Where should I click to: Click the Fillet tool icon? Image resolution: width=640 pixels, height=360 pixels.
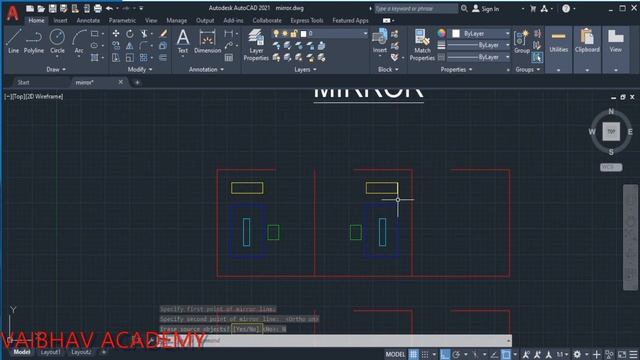[144, 46]
